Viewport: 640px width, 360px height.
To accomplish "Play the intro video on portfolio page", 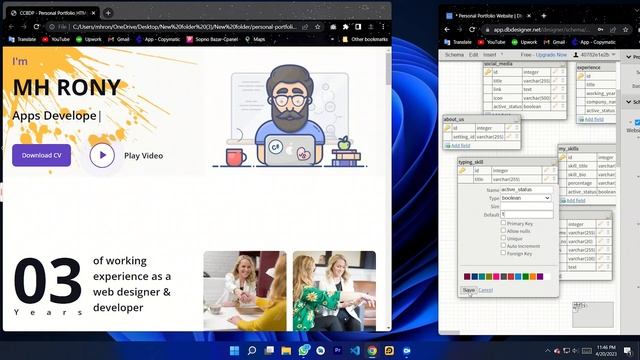I will point(102,155).
